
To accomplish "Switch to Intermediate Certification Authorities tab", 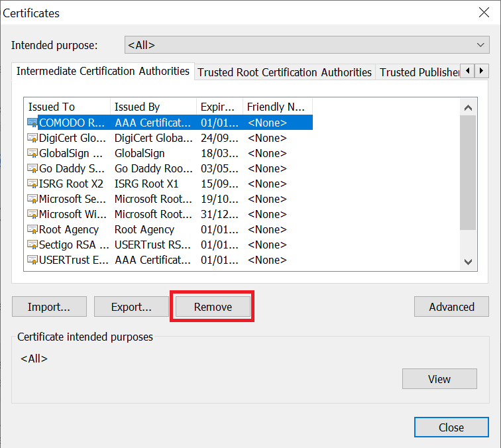I will point(103,71).
